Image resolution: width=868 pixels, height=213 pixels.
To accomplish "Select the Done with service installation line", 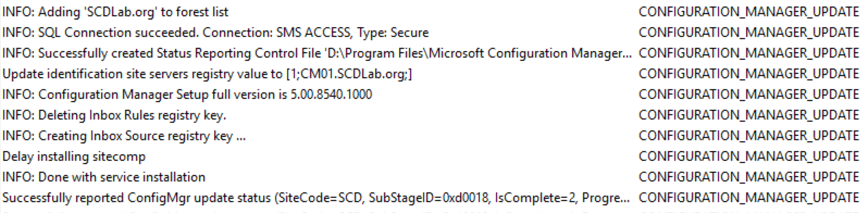I will point(104,177).
